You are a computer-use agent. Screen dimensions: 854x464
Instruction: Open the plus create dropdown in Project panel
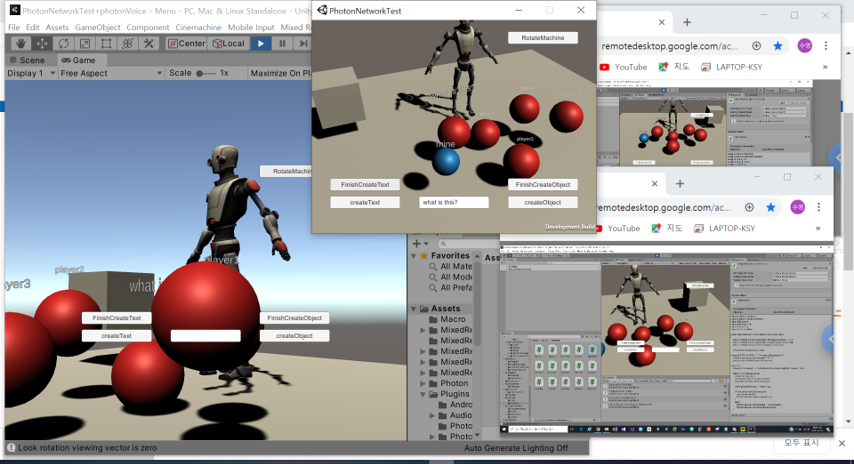point(420,243)
